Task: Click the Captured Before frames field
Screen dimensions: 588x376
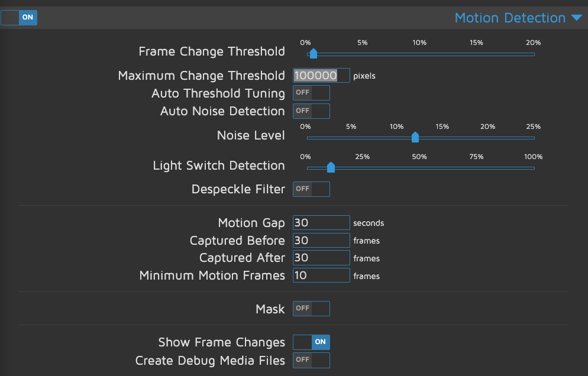Action: point(321,241)
